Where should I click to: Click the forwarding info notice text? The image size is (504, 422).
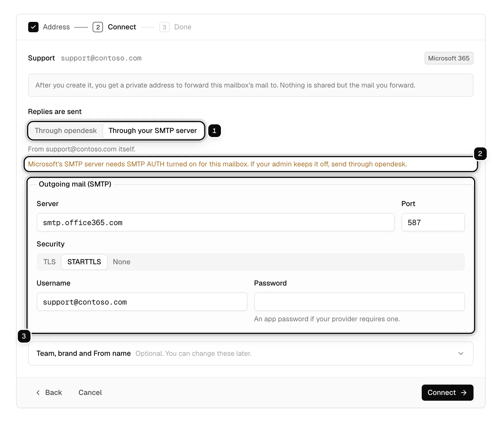tap(225, 85)
